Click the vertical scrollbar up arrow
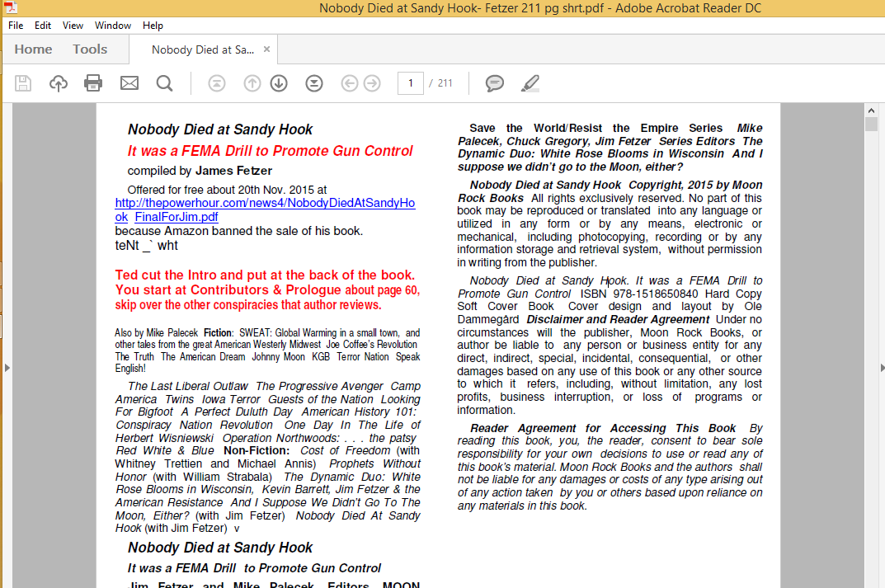 point(872,111)
